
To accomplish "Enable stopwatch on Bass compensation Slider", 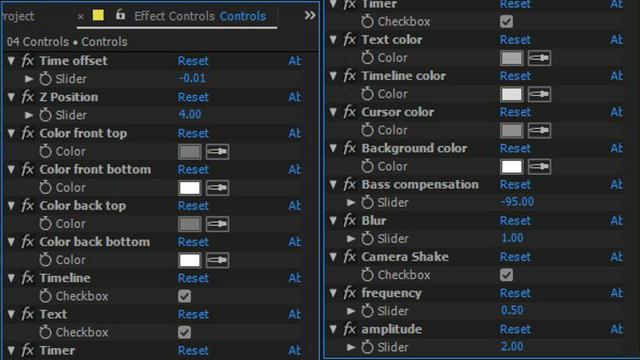I will [367, 202].
